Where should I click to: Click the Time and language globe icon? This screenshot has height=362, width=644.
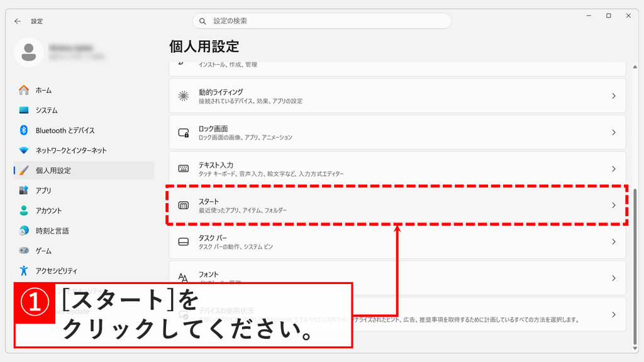click(24, 231)
